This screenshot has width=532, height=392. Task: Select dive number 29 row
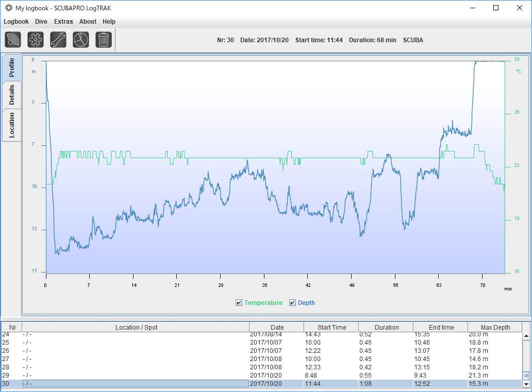point(261,376)
